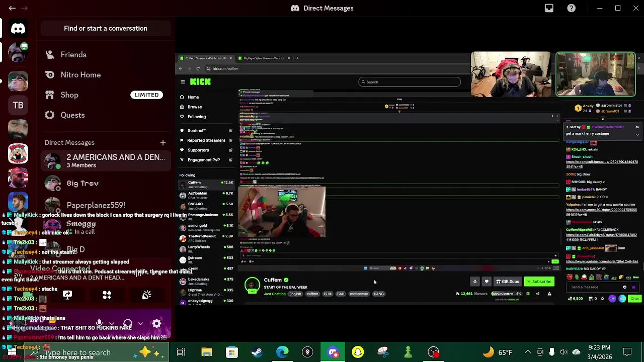644x362 pixels.
Task: Reload the Kick page in browser
Action: pos(198,68)
